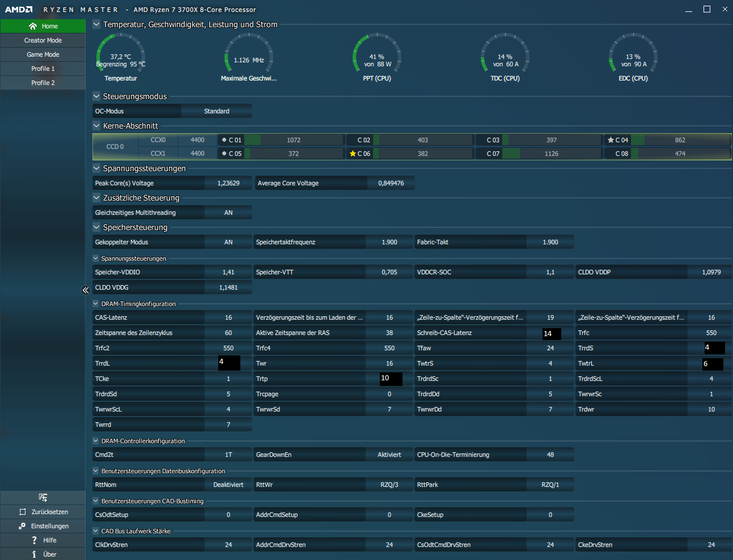The image size is (733, 560).
Task: Open Profile 2
Action: click(43, 83)
